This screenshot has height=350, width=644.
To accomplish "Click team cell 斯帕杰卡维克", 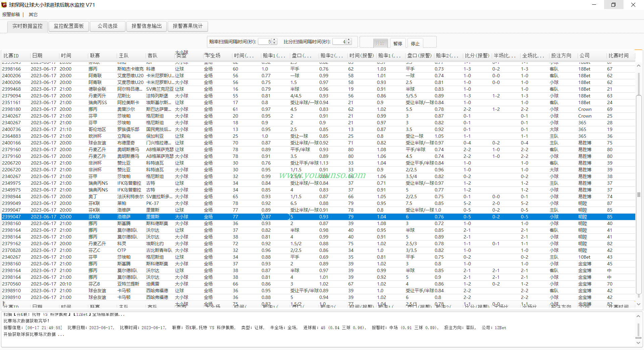I will tap(130, 69).
